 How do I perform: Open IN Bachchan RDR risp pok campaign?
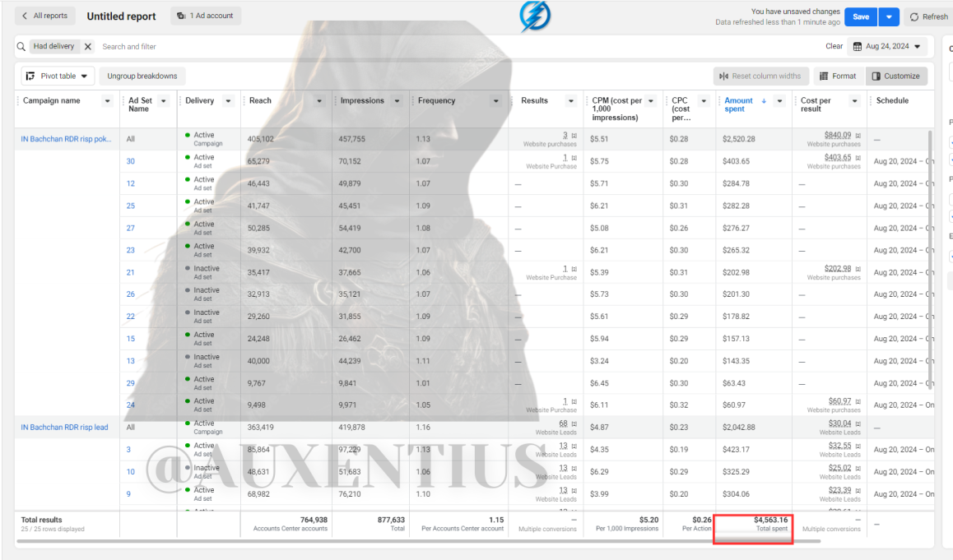[x=66, y=139]
